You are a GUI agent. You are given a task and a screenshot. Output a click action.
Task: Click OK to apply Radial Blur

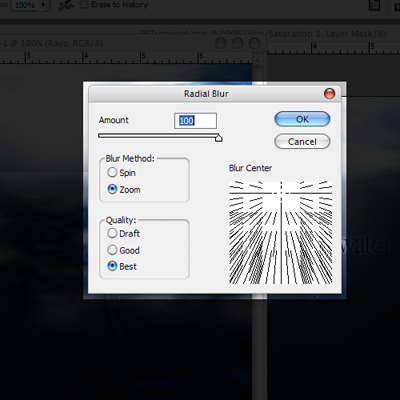[302, 119]
